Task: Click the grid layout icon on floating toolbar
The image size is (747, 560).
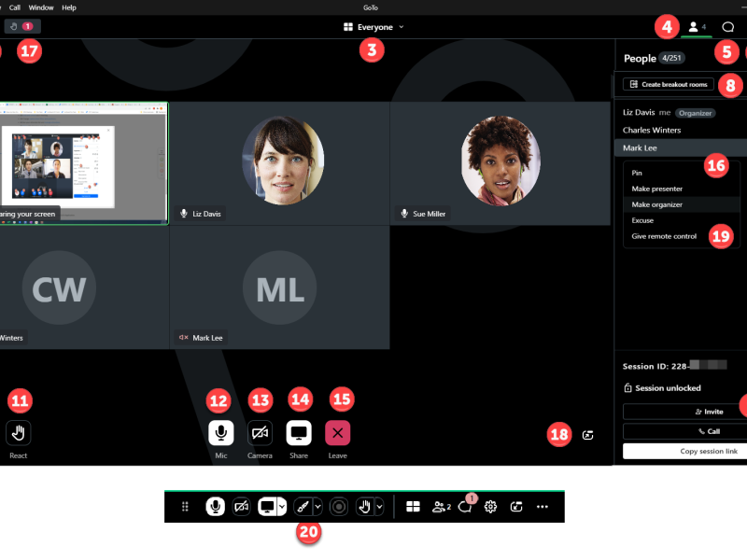Action: tap(413, 507)
